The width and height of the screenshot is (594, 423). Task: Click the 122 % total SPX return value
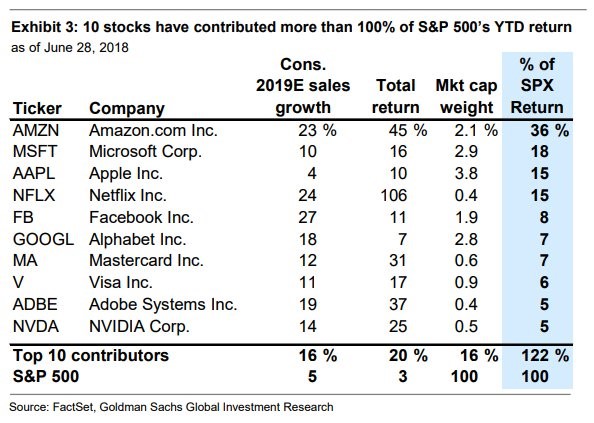click(x=545, y=356)
